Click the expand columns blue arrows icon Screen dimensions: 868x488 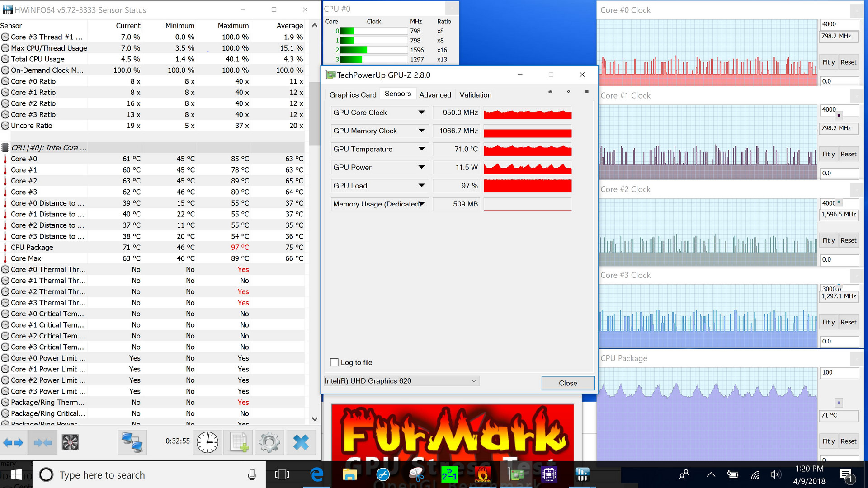click(x=13, y=442)
